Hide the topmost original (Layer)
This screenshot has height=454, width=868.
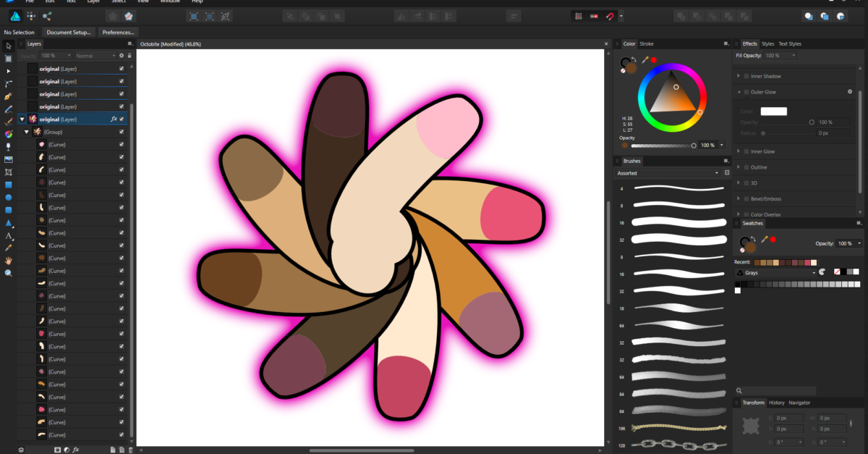click(122, 68)
